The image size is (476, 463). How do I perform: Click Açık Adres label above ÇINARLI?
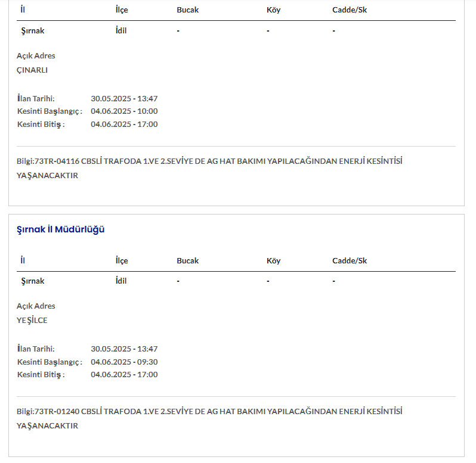click(36, 55)
